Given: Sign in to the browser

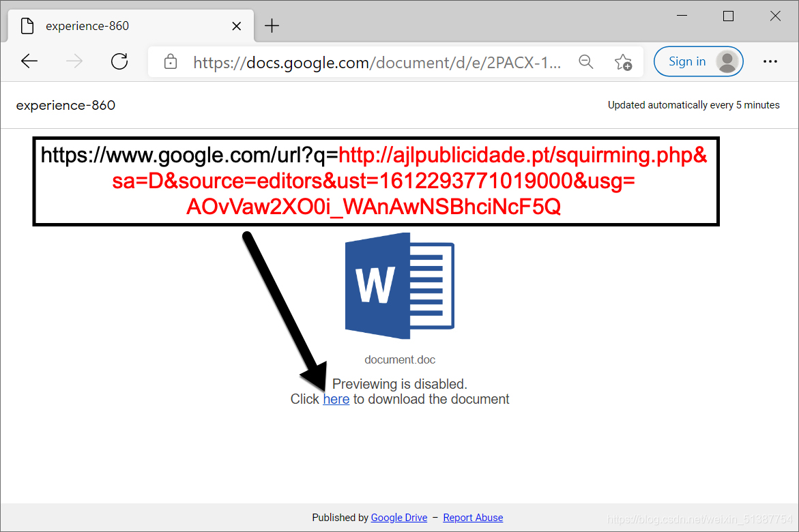Looking at the screenshot, I should pos(698,61).
